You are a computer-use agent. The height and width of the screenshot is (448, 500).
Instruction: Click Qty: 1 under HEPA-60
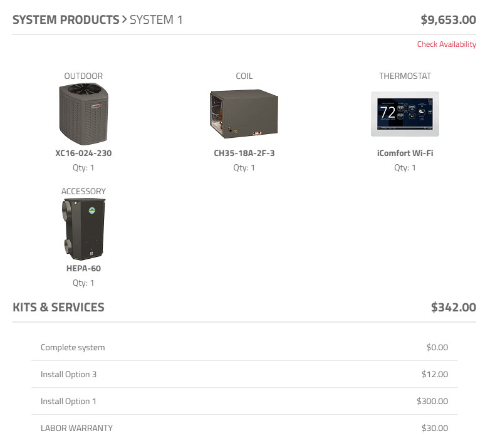83,283
